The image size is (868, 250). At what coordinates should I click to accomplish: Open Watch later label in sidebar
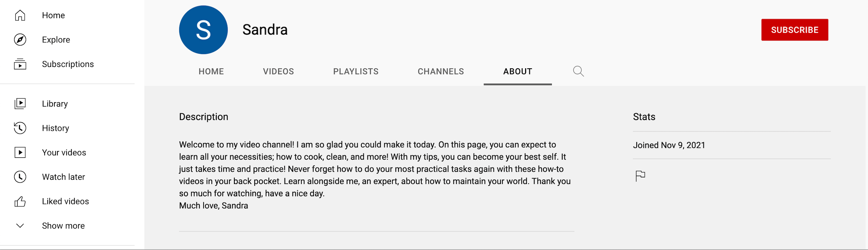click(63, 177)
